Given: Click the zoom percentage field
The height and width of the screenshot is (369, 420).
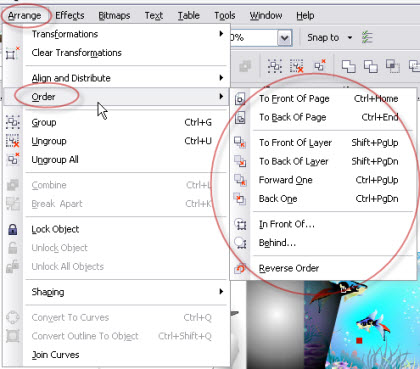Looking at the screenshot, I should [x=254, y=38].
